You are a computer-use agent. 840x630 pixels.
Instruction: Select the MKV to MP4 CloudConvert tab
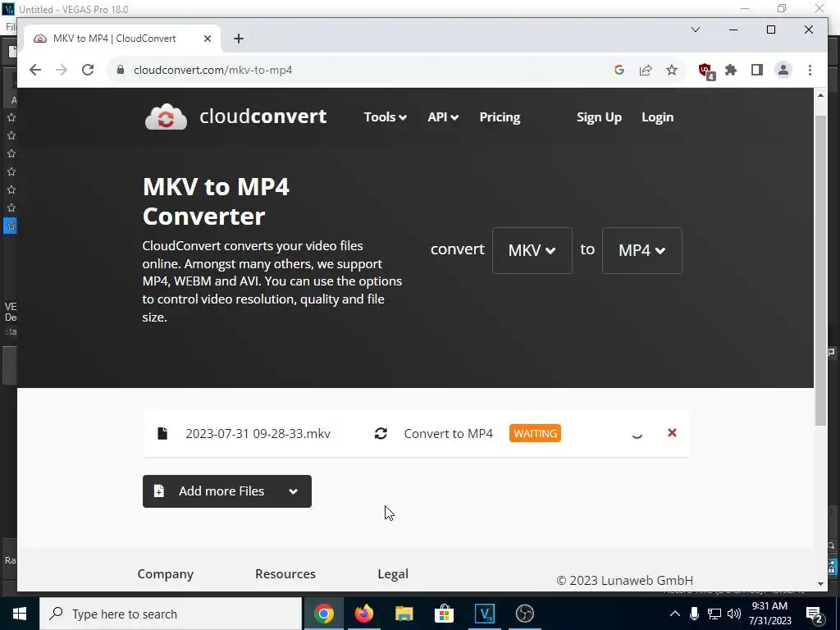121,39
